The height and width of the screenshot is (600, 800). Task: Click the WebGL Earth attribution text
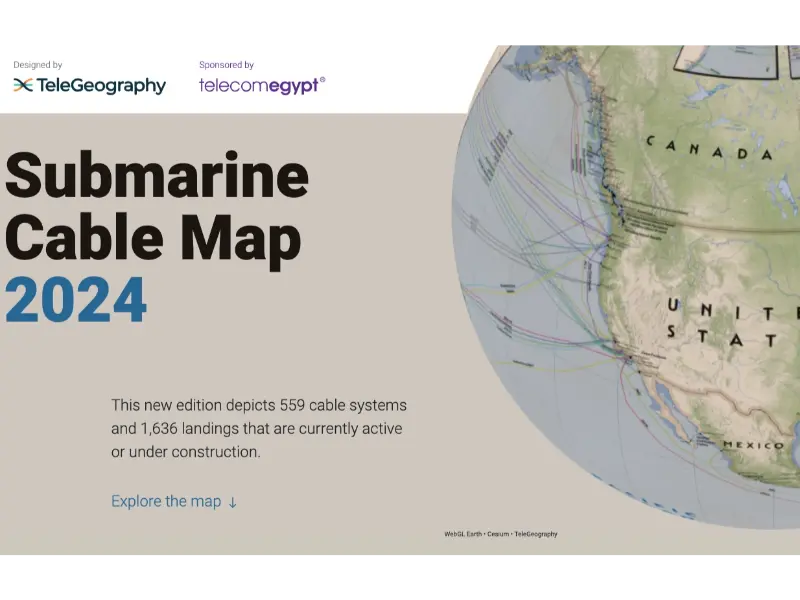[501, 534]
